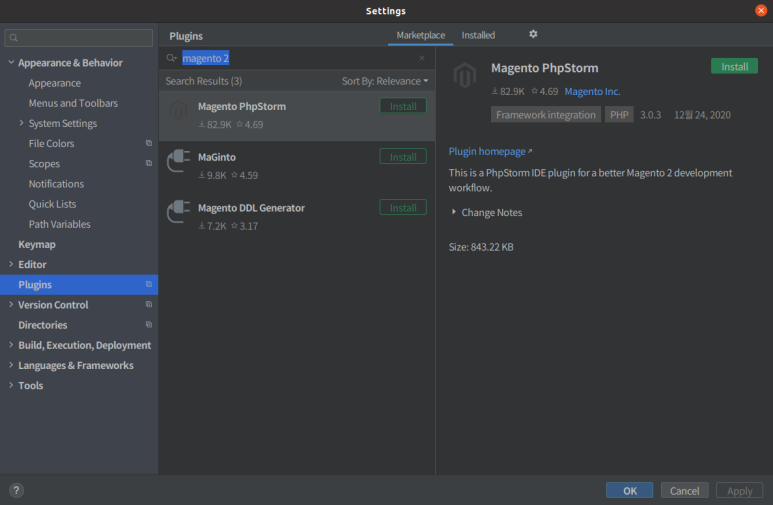Expand Build, Execution, Deployment section

coord(11,345)
